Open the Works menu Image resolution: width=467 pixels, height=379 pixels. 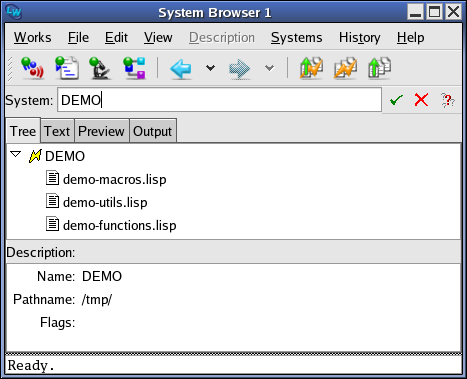33,37
